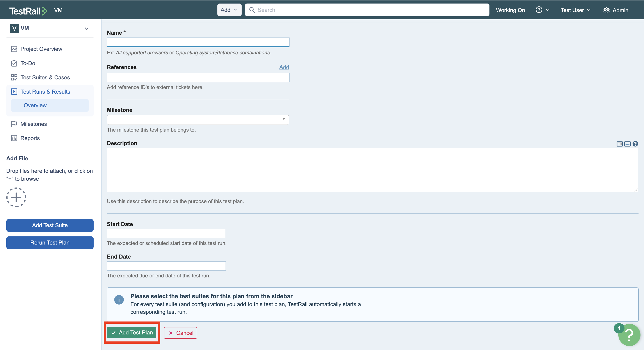Expand the Add dropdown in header
Viewport: 644px width, 350px height.
[x=229, y=10]
